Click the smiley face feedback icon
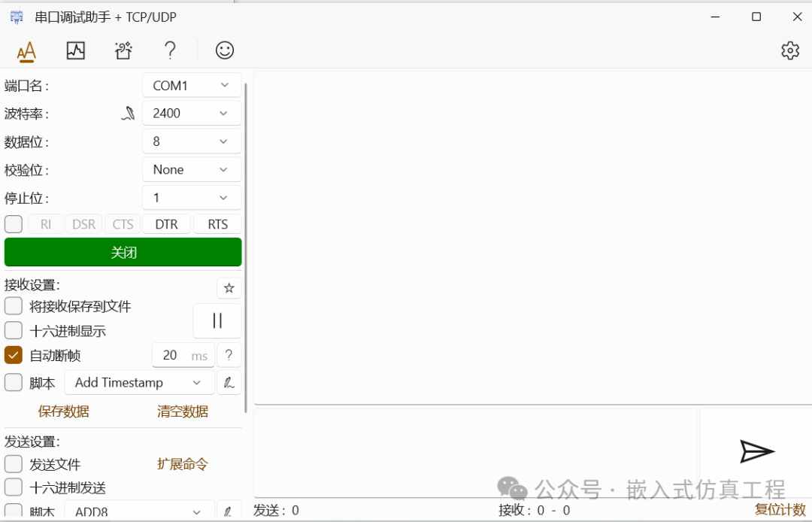This screenshot has width=812, height=522. pyautogui.click(x=225, y=50)
